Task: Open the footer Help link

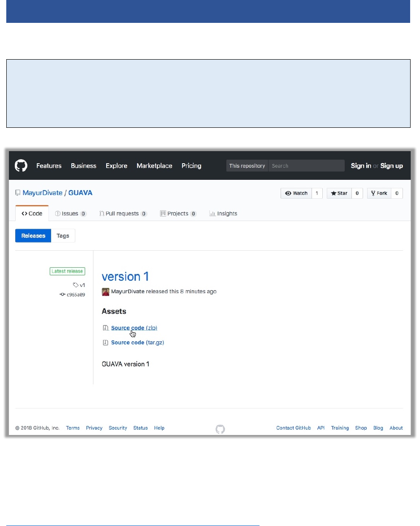Action: [159, 428]
